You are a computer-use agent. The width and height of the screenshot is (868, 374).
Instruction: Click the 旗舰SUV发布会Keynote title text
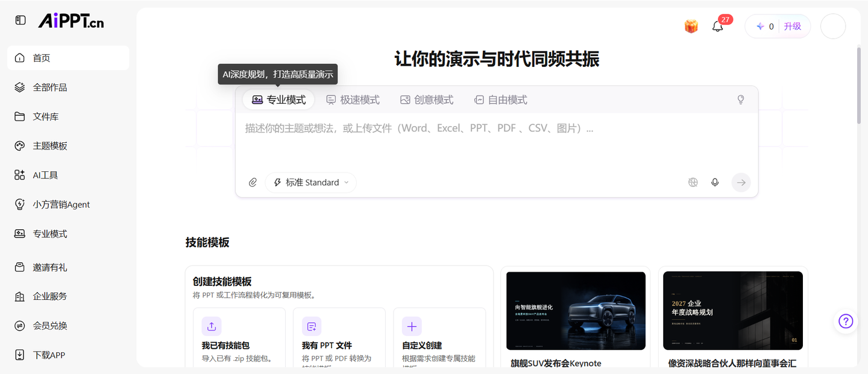pyautogui.click(x=556, y=363)
